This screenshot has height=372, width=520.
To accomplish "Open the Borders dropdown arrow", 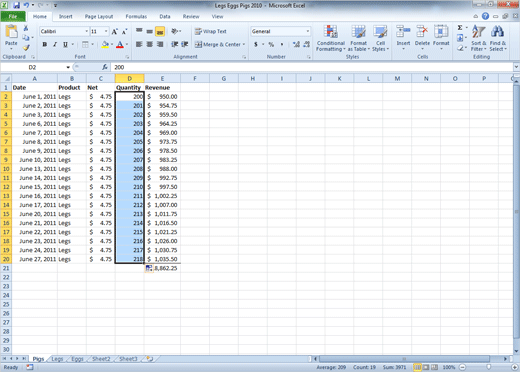I will (92, 44).
